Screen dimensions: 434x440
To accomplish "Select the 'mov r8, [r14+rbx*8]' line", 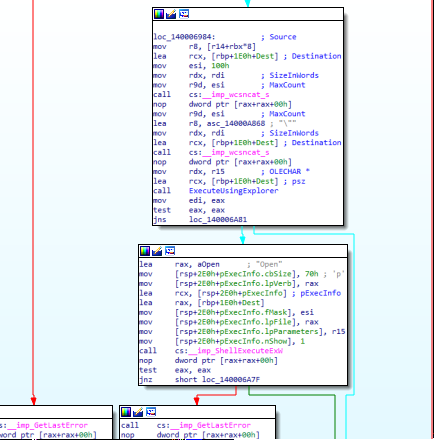I will (x=205, y=46).
